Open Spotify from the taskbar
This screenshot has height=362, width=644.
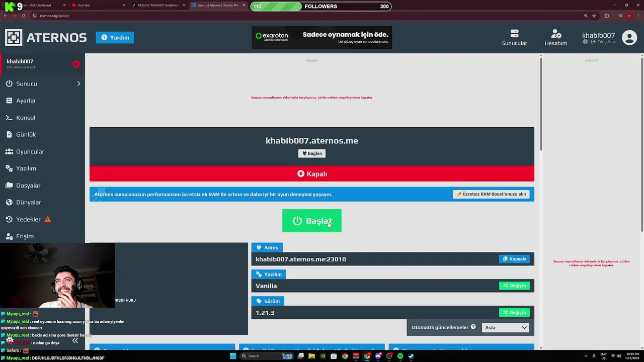click(x=400, y=356)
